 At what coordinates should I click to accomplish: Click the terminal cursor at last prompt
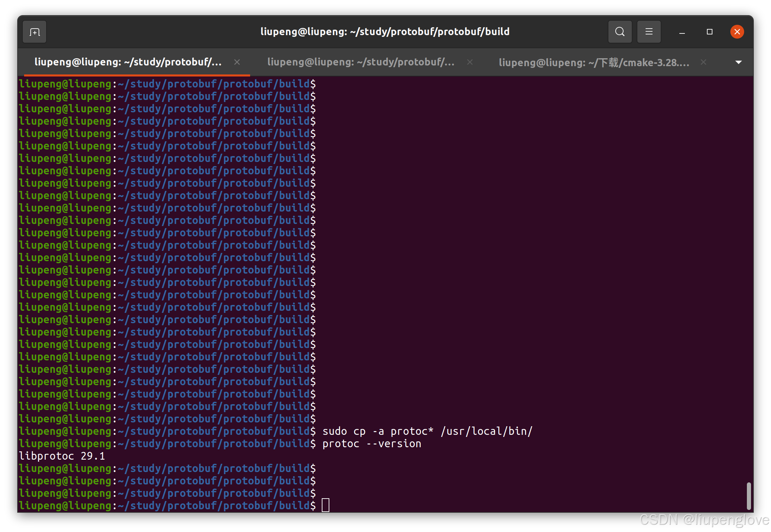pos(325,505)
